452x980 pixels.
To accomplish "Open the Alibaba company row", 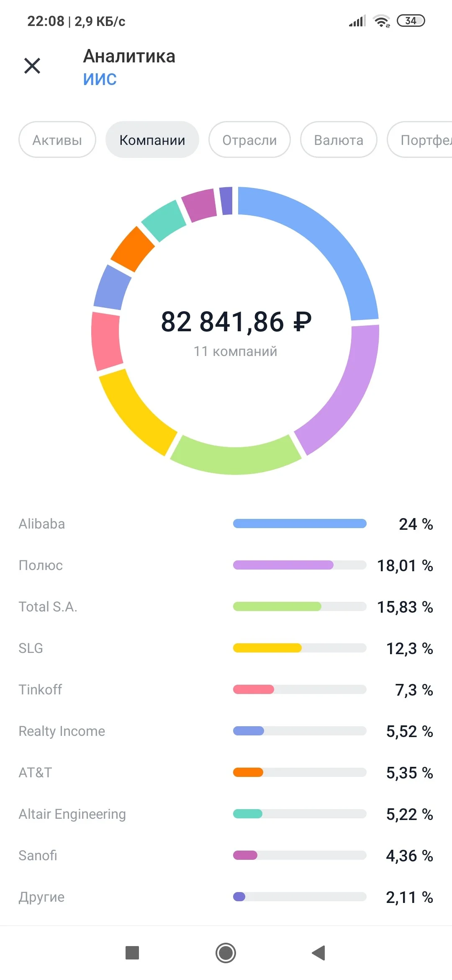I will pos(226,524).
